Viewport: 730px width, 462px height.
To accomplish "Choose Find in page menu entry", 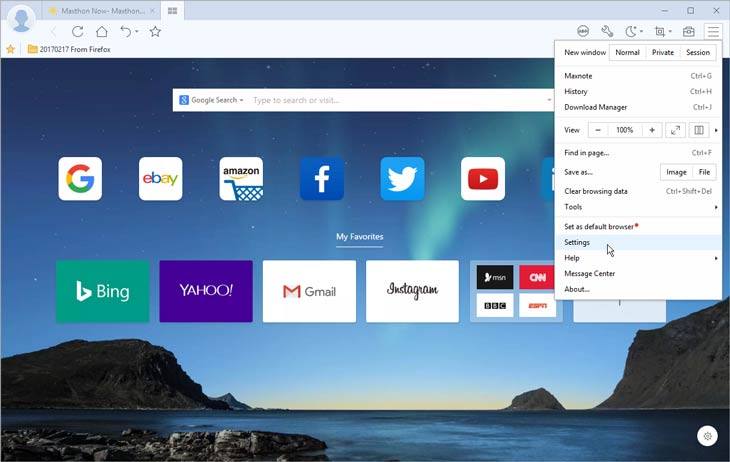I will (x=638, y=153).
